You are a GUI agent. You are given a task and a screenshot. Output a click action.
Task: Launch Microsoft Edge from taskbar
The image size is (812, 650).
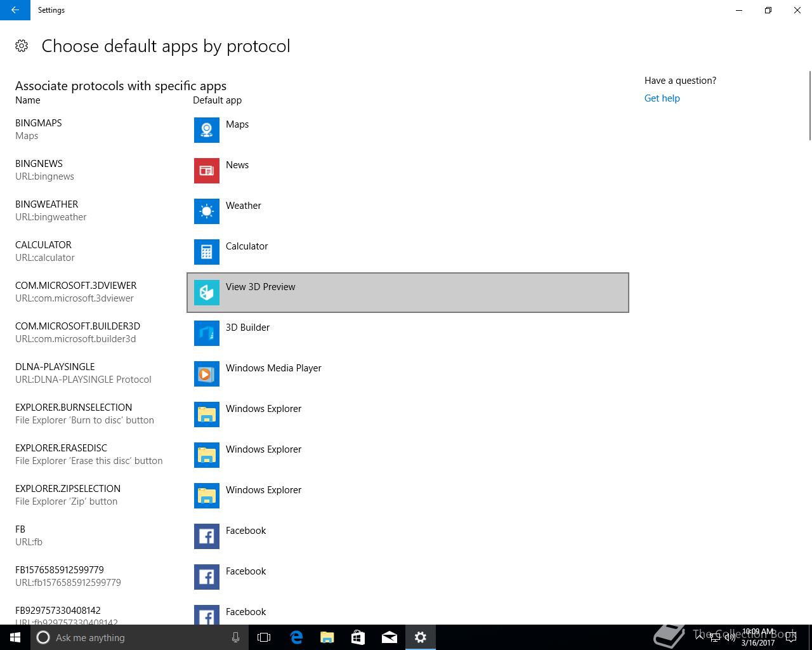pyautogui.click(x=296, y=637)
